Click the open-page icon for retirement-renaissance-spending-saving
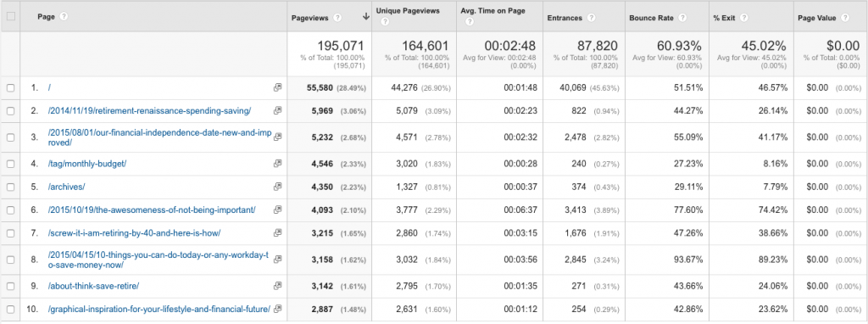The width and height of the screenshot is (868, 324). coord(277,111)
